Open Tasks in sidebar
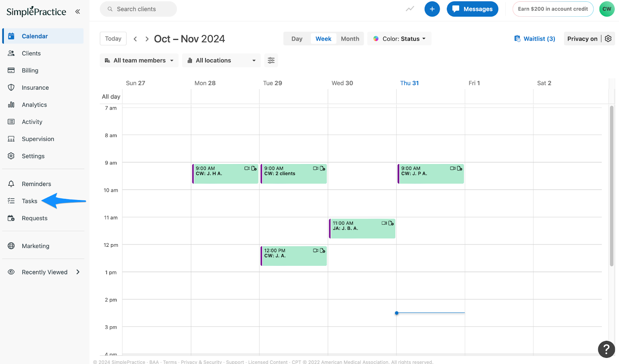 coord(29,201)
